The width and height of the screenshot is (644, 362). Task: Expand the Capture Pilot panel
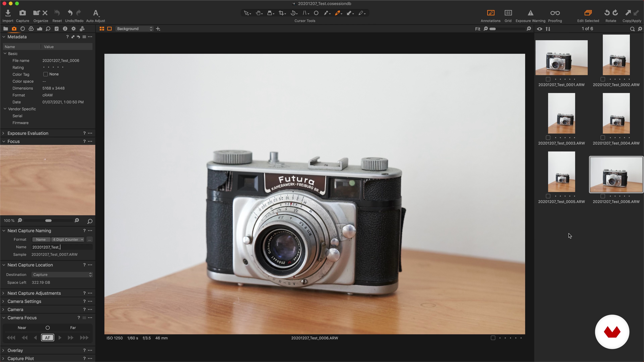[3, 359]
